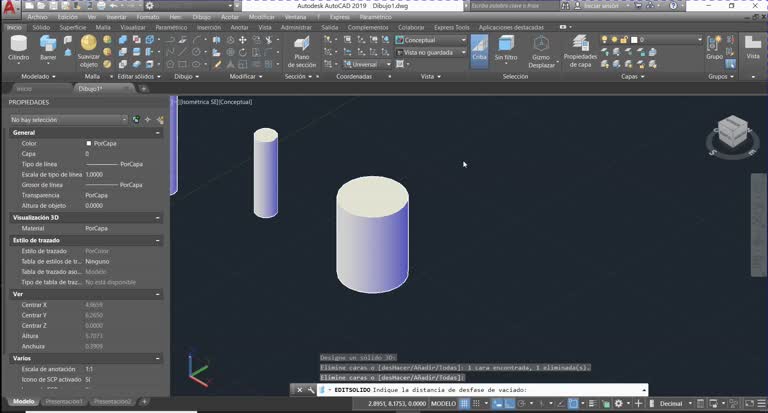Expand the Editar sólidos panel flyout
768x413 pixels.
(x=139, y=76)
